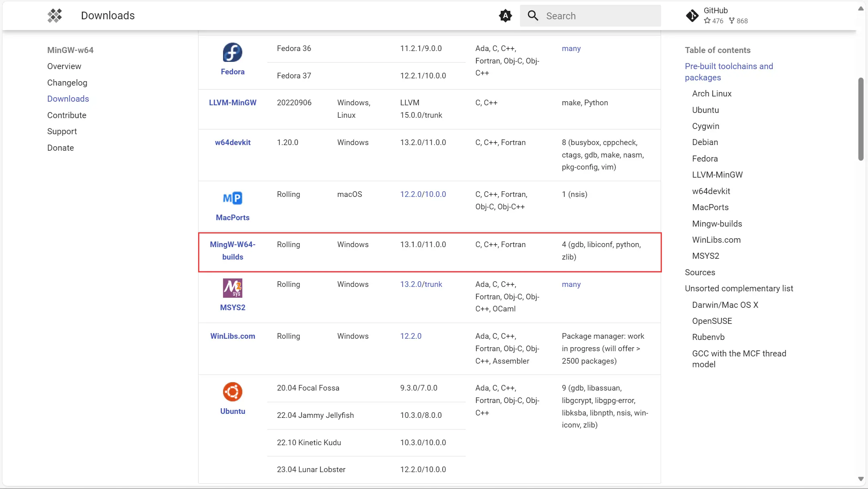Click the MinGW-w64 site logo
This screenshot has width=868, height=489.
[x=55, y=16]
